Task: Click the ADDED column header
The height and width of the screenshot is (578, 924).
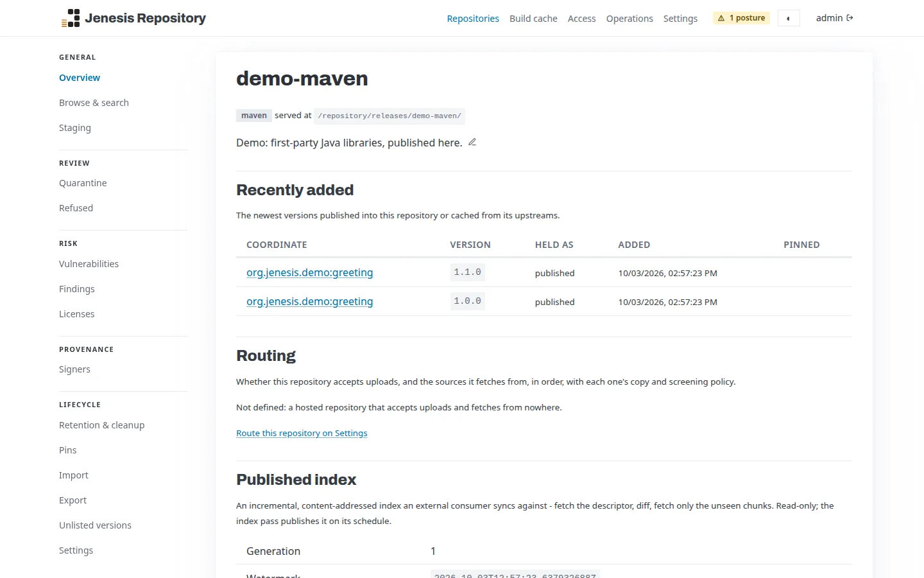Action: 634,245
